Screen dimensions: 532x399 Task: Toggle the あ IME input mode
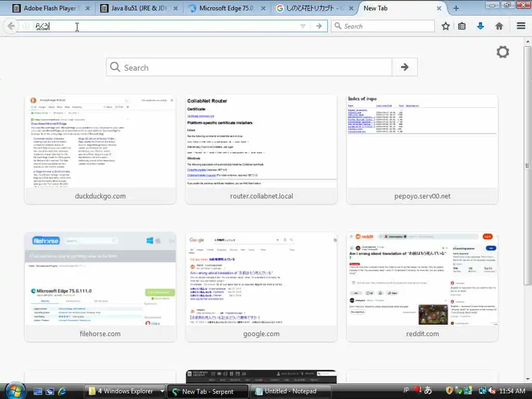(428, 391)
